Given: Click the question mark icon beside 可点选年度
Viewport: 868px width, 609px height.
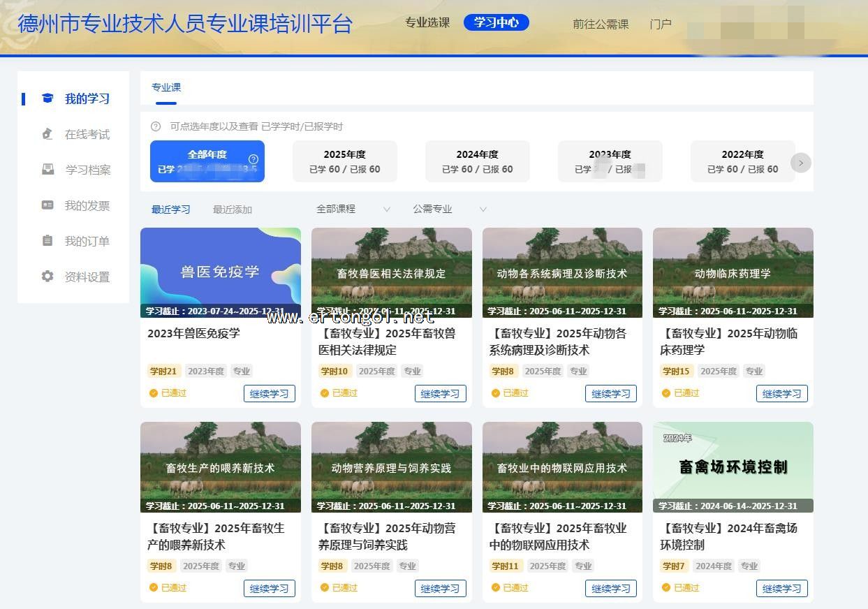Looking at the screenshot, I should (156, 126).
